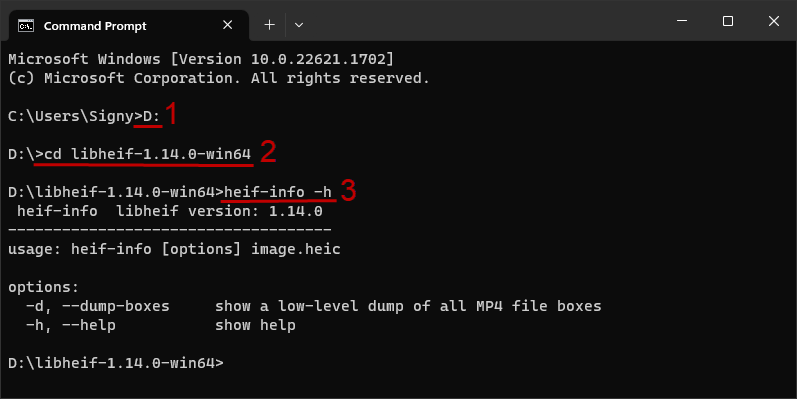Close the terminal window
The height and width of the screenshot is (399, 797).
774,21
